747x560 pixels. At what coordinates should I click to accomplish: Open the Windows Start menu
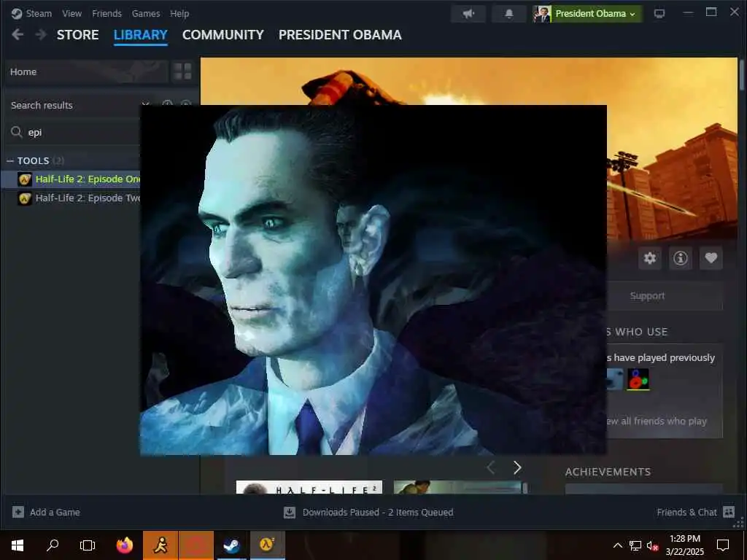coord(18,545)
